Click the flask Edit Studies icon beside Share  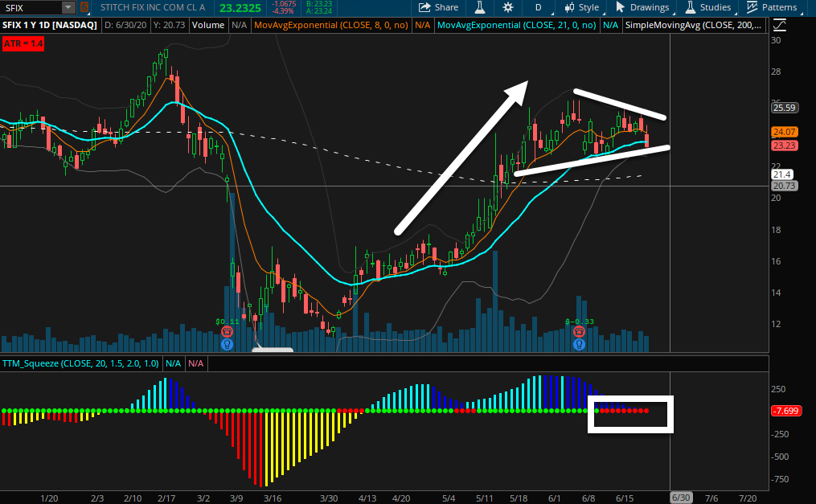pos(480,7)
